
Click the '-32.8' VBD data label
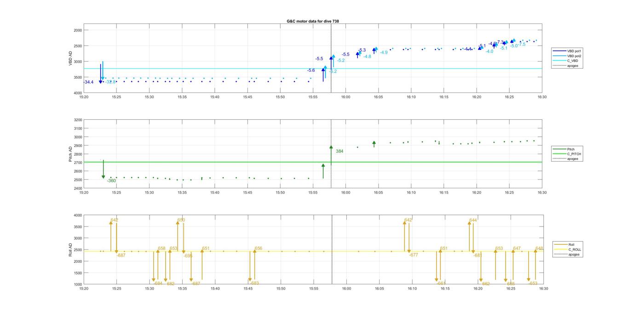[110, 82]
